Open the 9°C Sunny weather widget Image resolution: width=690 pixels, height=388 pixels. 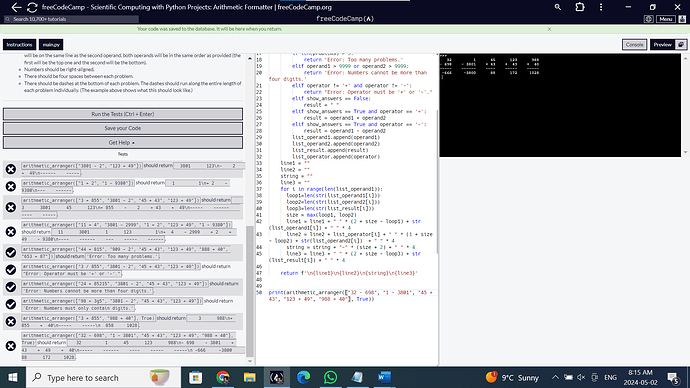tap(512, 377)
